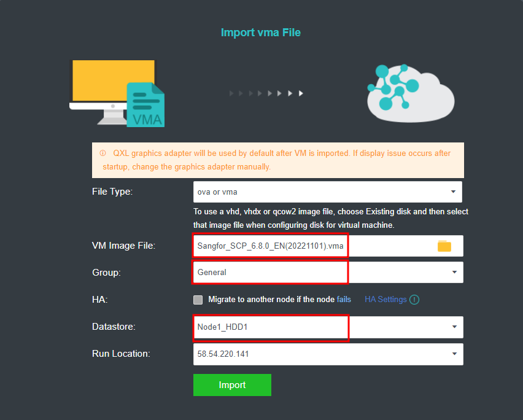The height and width of the screenshot is (420, 523).
Task: Select the General group field
Action: click(x=328, y=272)
